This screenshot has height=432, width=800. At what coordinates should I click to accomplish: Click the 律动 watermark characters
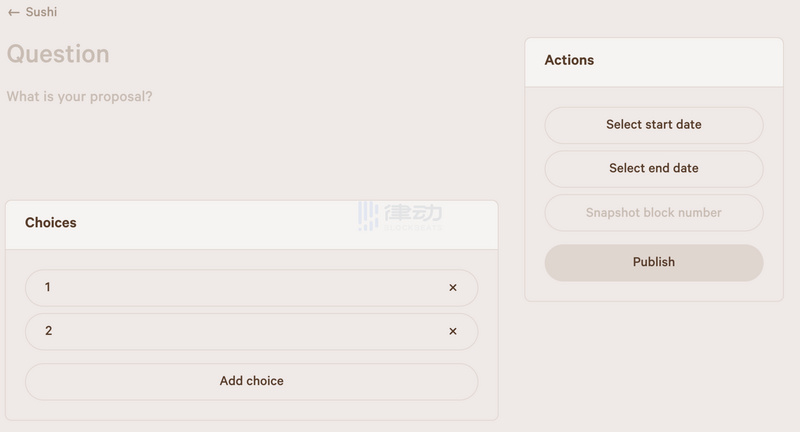click(413, 211)
